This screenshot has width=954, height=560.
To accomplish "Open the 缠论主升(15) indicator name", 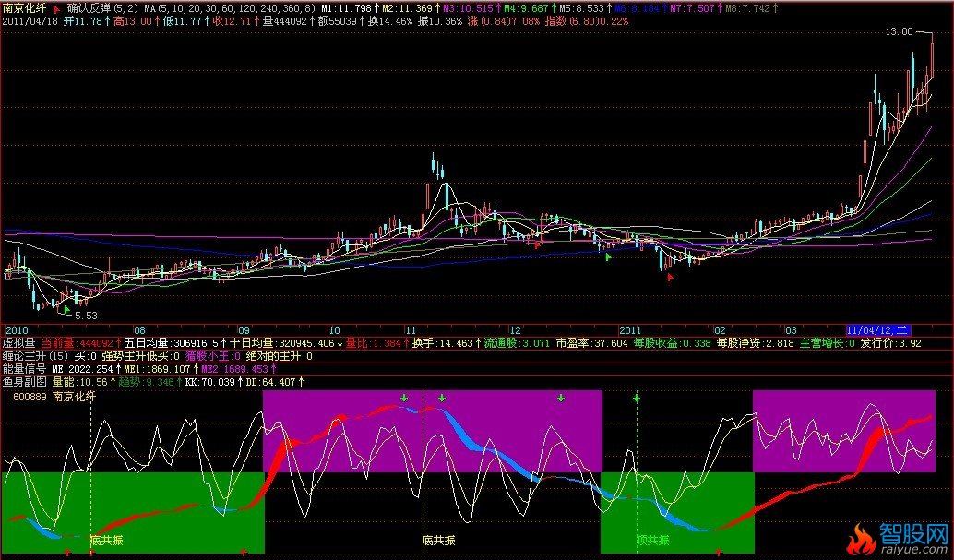I will (x=36, y=356).
